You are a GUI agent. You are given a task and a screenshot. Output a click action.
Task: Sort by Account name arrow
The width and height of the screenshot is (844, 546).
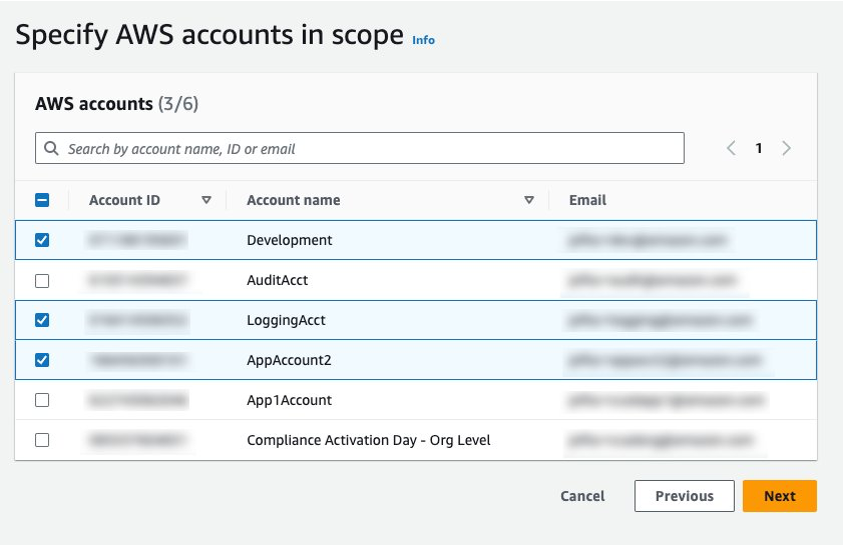coord(529,200)
